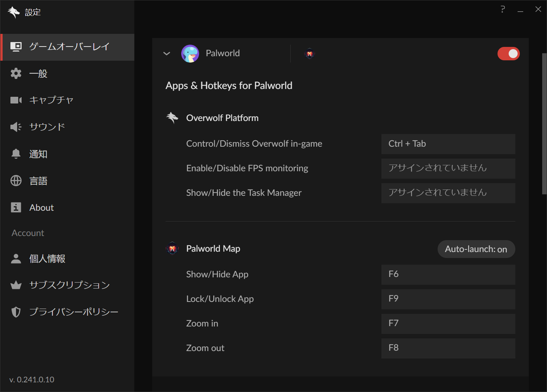Click the Show/Hide the Task Manager label
547x392 pixels.
(x=244, y=193)
